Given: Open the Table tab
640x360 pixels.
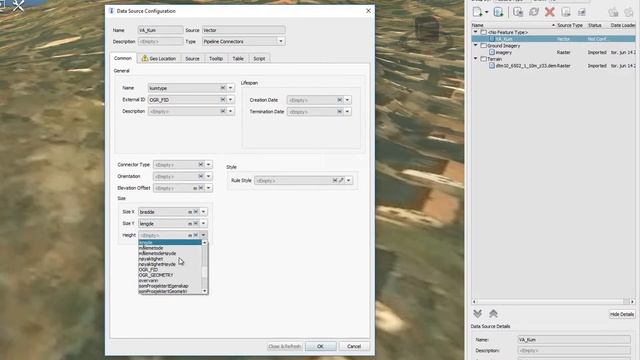Looking at the screenshot, I should [x=238, y=59].
